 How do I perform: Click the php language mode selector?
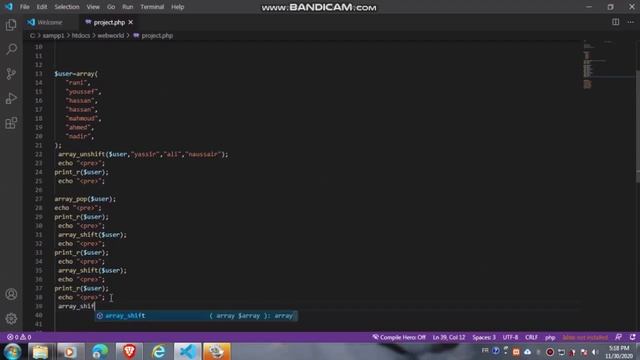tap(550, 337)
